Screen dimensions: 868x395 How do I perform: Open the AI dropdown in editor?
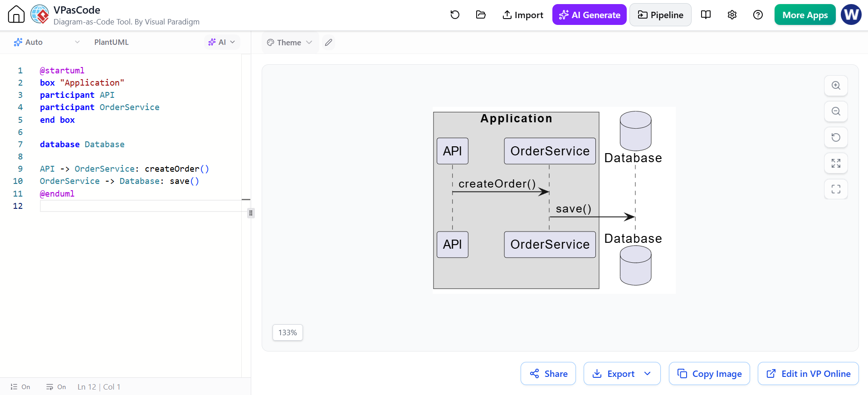[x=222, y=42]
